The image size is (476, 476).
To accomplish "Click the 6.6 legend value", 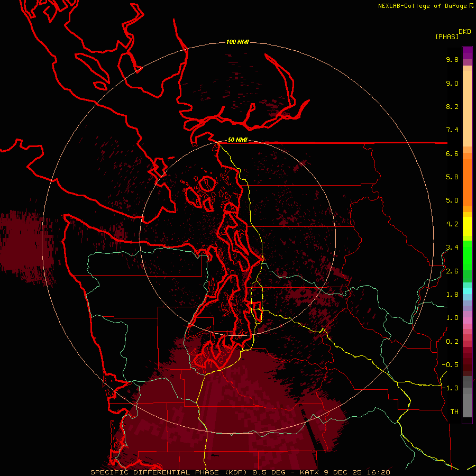I will click(x=452, y=154).
